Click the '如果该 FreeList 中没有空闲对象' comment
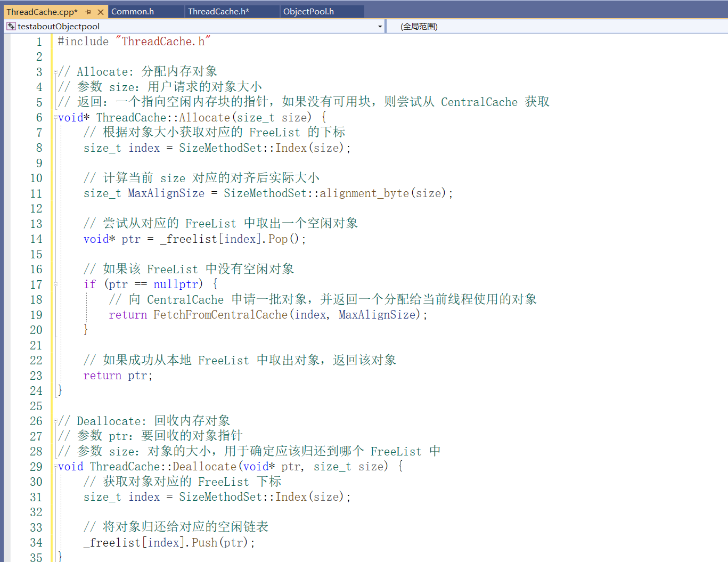 (x=189, y=269)
